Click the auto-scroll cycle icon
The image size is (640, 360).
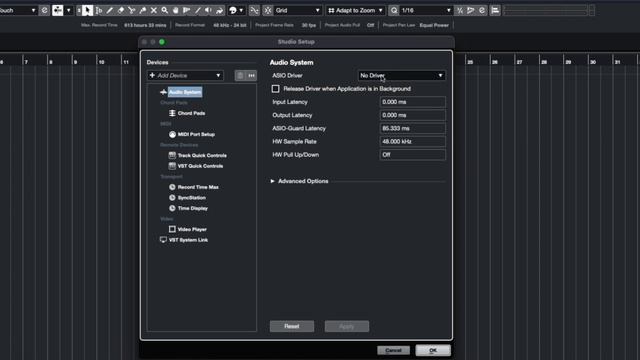44,10
